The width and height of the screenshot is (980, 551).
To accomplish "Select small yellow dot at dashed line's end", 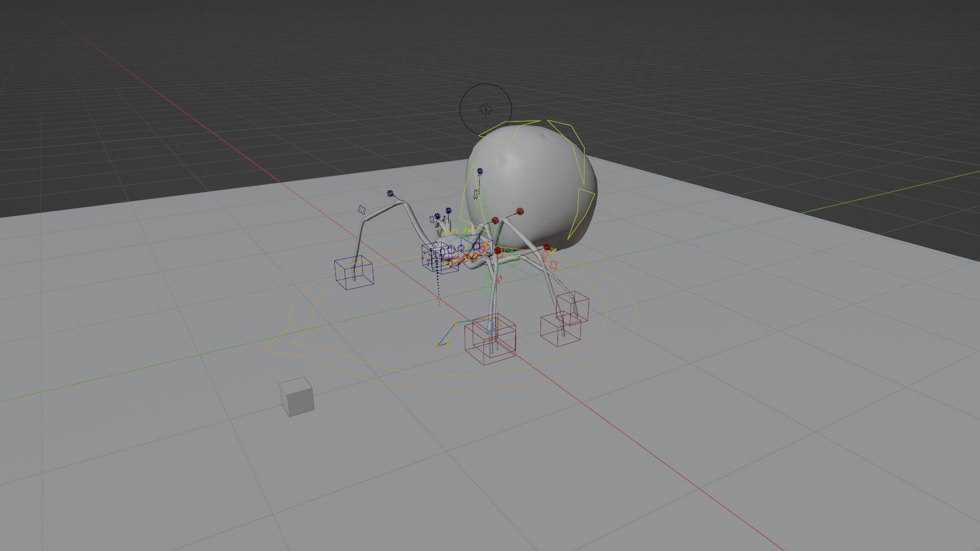I will tap(439, 298).
